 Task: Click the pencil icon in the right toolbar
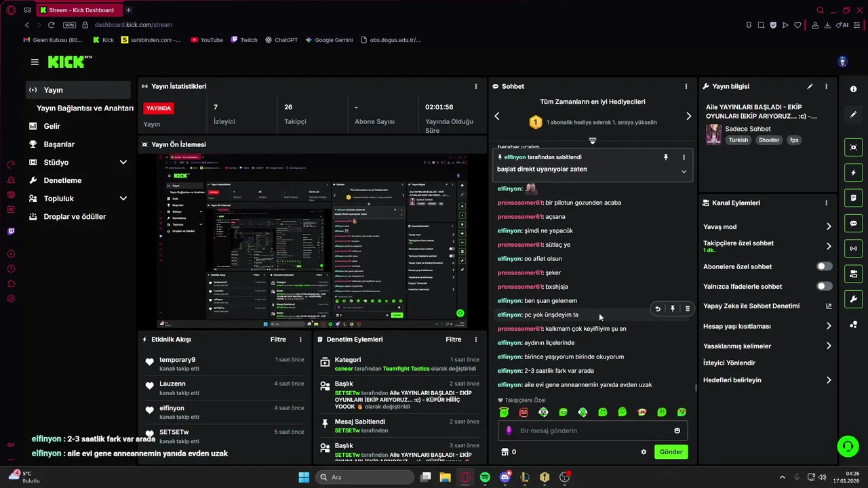pos(853,115)
